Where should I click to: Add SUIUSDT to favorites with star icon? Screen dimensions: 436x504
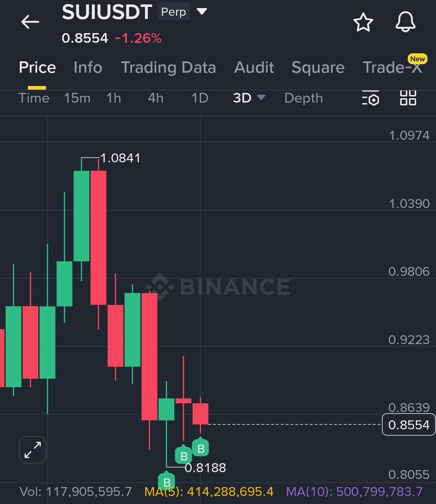pyautogui.click(x=363, y=23)
